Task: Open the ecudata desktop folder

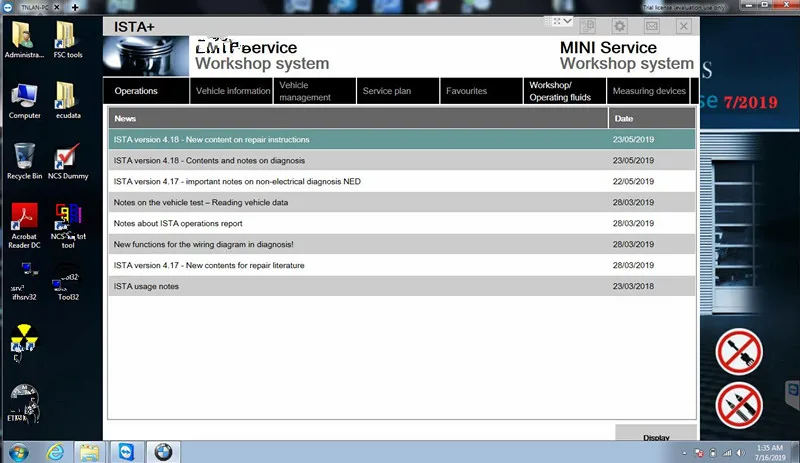Action: (x=68, y=101)
